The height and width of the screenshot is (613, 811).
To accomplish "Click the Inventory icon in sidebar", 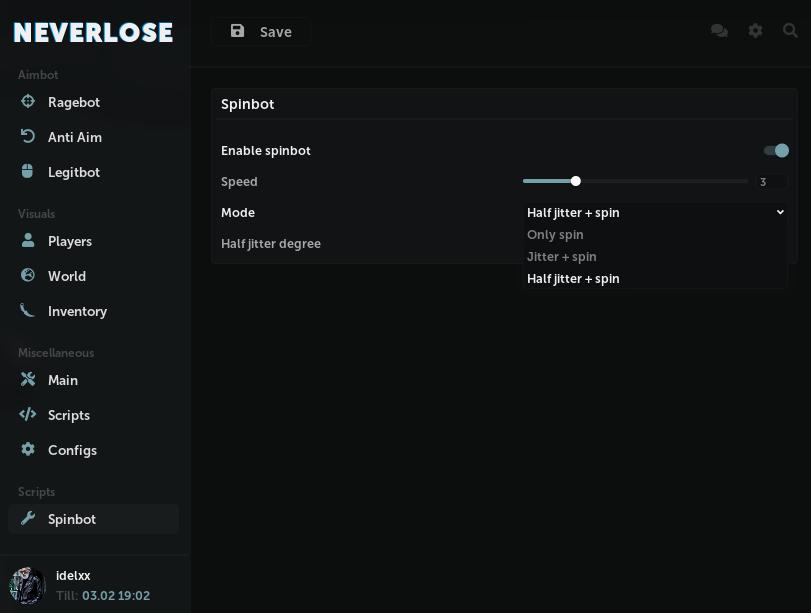I will coord(27,310).
